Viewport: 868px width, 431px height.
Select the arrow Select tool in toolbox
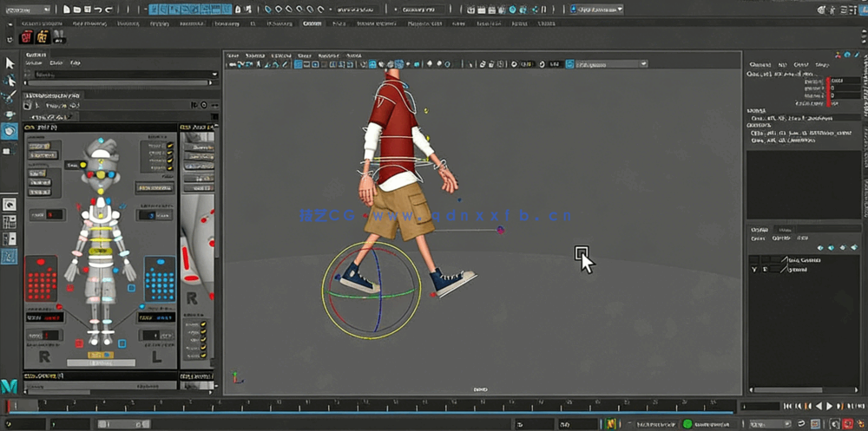pyautogui.click(x=10, y=63)
